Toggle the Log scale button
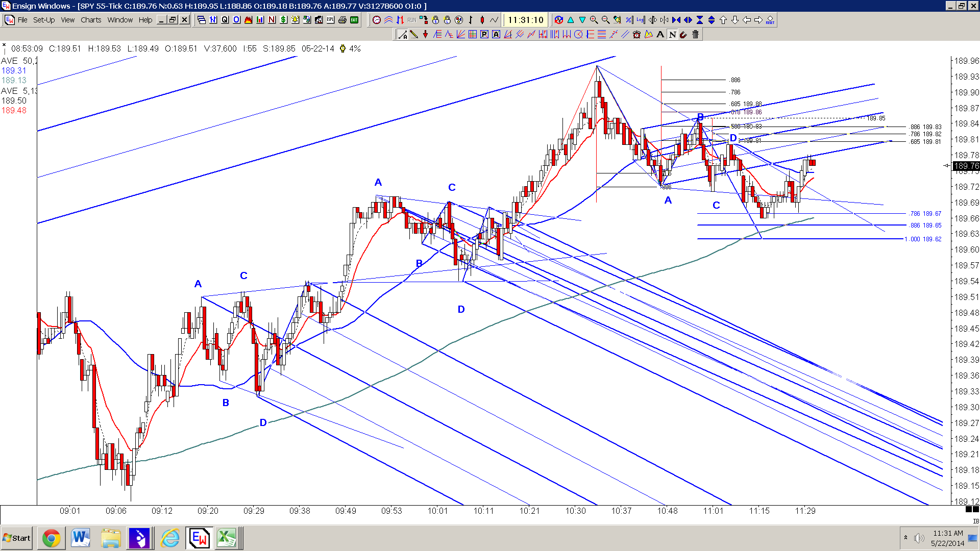The height and width of the screenshot is (551, 980). coord(641,20)
